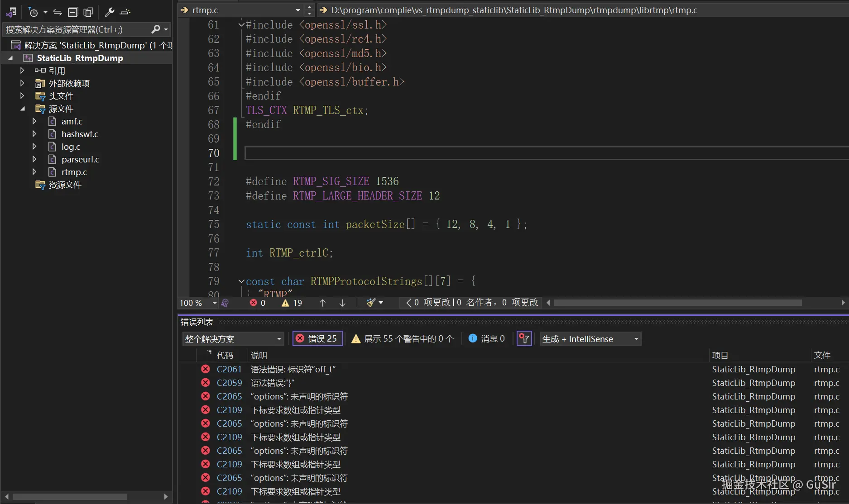Click the editor error count icon

pos(254,303)
